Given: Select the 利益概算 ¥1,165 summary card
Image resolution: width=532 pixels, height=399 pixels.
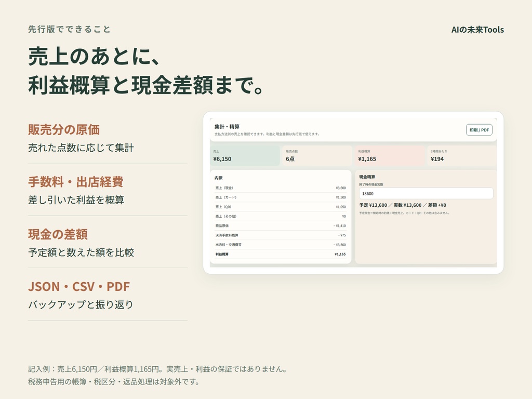Looking at the screenshot, I should click(390, 156).
